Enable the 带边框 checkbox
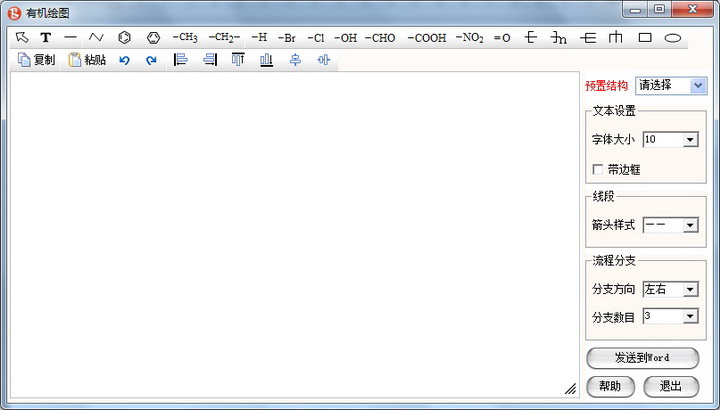This screenshot has height=410, width=720. click(598, 169)
